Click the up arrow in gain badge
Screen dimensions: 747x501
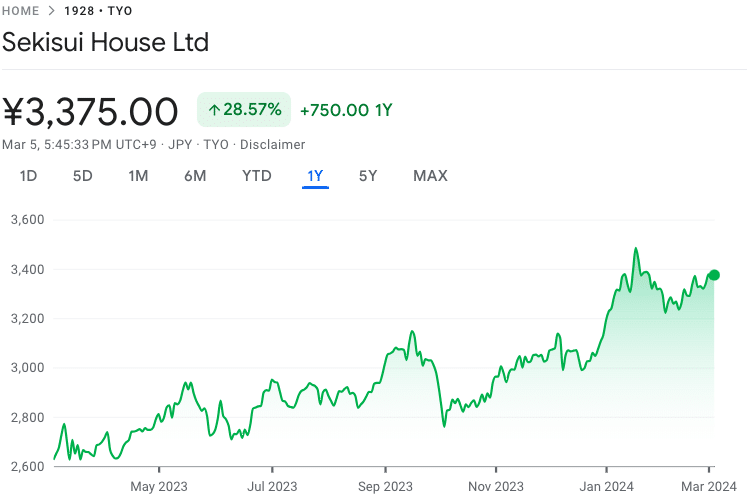pyautogui.click(x=214, y=110)
